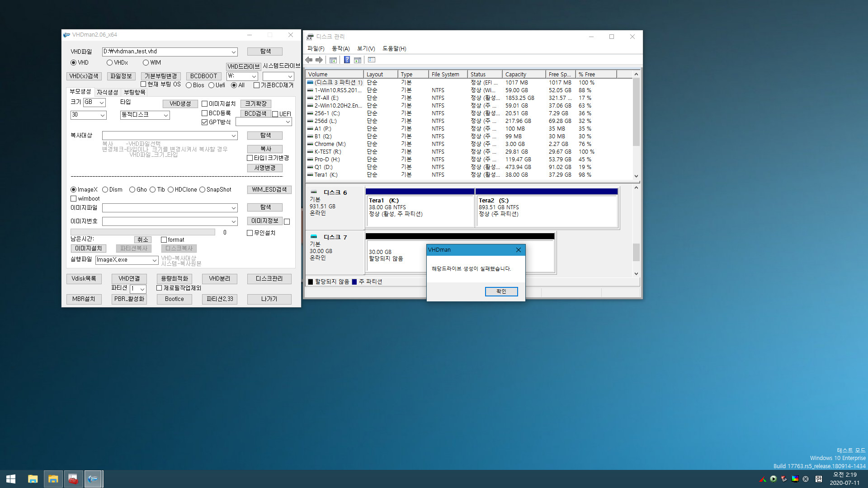868x488 pixels.
Task: Click the blue 주 파티션 legend swatch
Action: [x=354, y=282]
